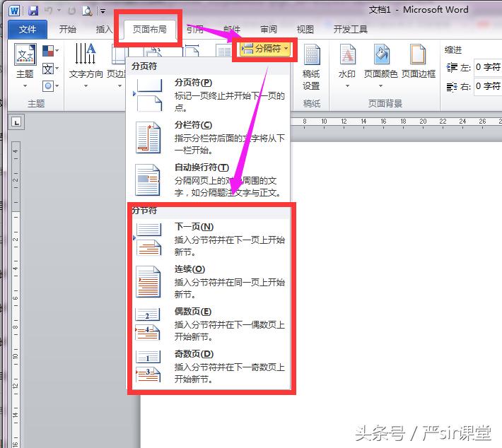
Task: Open the 主题 themes gallery
Action: point(25,66)
